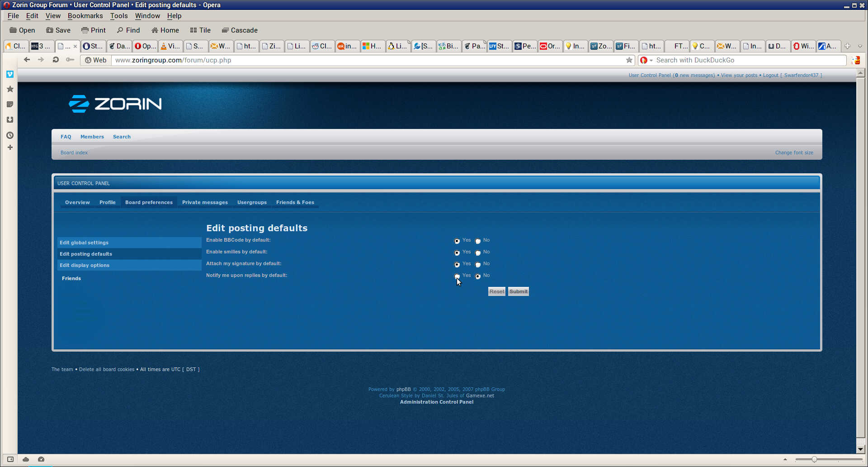This screenshot has height=467, width=868.
Task: Bookmark the page with the address bar star
Action: 629,60
